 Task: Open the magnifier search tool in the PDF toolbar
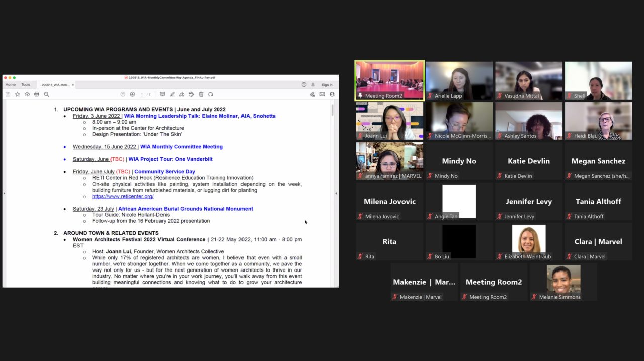(x=47, y=94)
